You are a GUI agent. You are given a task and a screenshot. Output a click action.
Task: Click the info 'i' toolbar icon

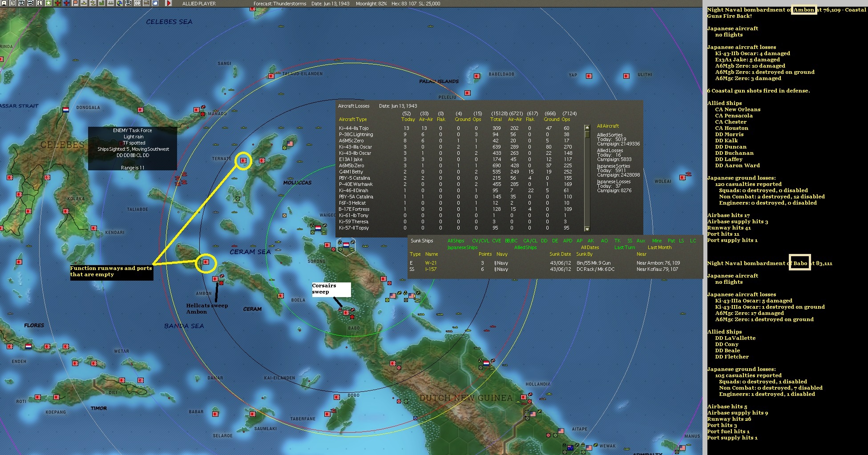coord(39,3)
